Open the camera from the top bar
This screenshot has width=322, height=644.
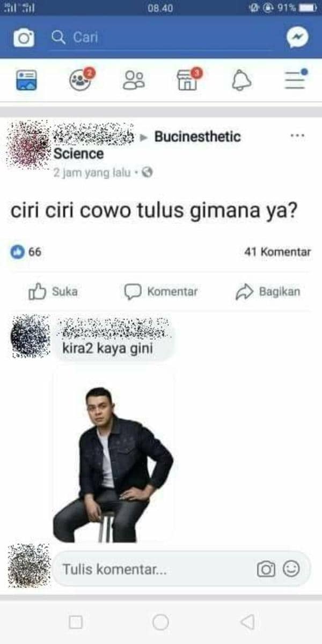pyautogui.click(x=24, y=38)
